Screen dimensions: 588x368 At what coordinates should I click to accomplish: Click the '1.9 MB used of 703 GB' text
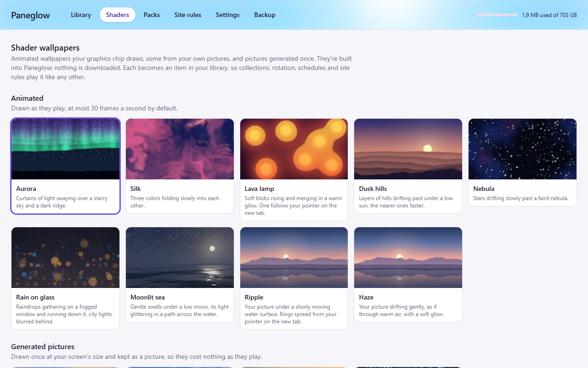(x=549, y=15)
